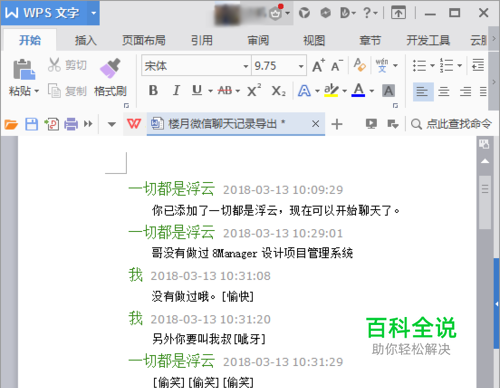This screenshot has height=388, width=500.
Task: Save document with floppy disk icon
Action: [x=31, y=124]
